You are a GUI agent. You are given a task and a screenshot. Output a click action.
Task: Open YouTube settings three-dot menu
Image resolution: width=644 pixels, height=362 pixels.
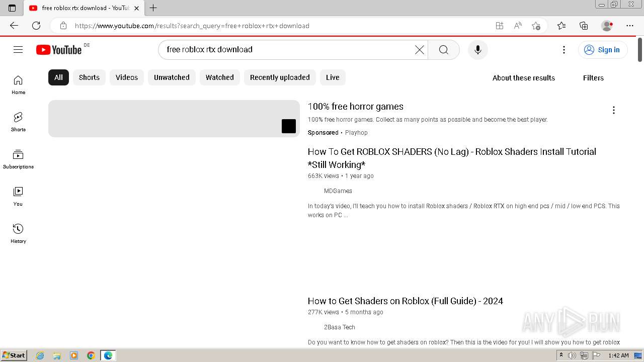(x=564, y=49)
